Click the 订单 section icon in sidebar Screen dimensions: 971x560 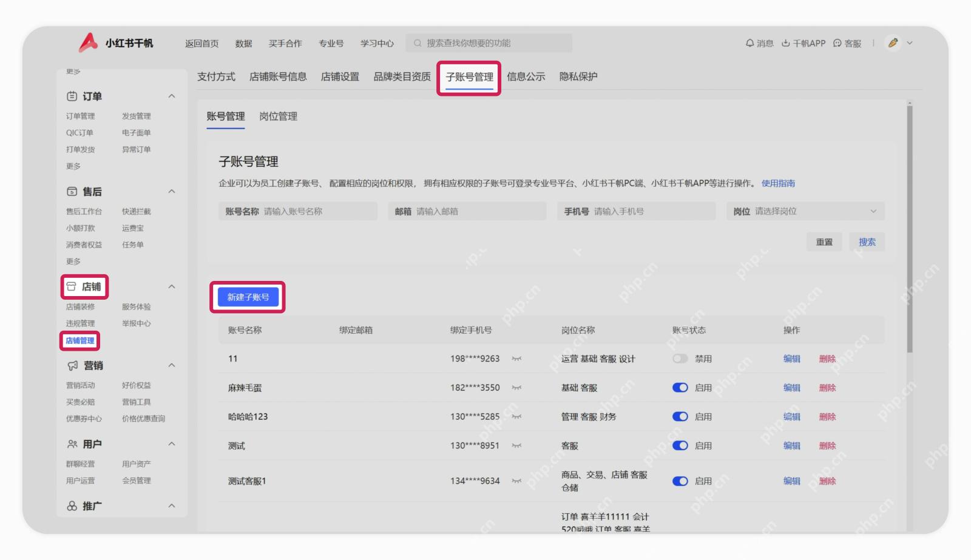[x=72, y=96]
